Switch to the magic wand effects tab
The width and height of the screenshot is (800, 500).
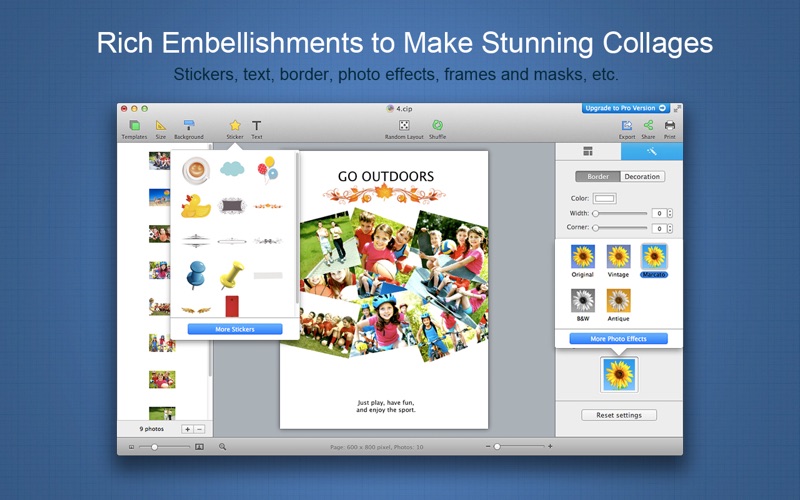pos(652,151)
